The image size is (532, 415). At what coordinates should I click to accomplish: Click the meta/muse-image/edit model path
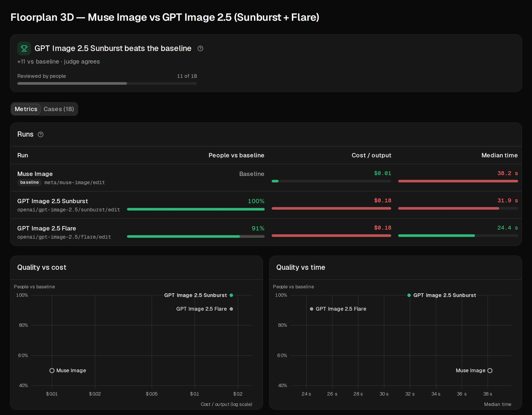(x=74, y=182)
